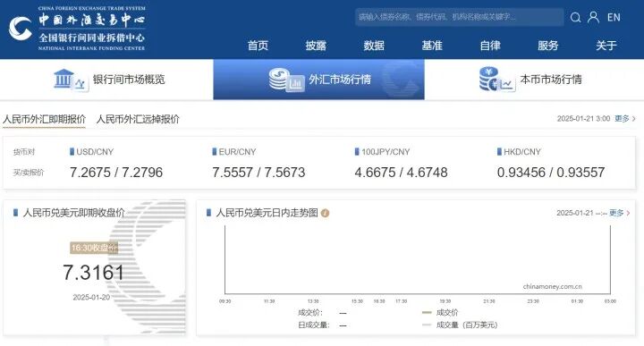Switch to 银行间市场概览 tab

[x=106, y=80]
